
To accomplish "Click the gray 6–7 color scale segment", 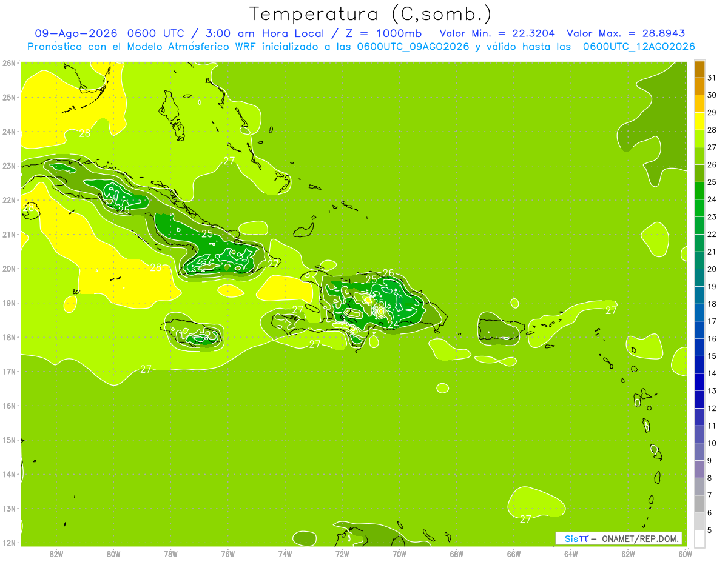I will coord(699,504).
